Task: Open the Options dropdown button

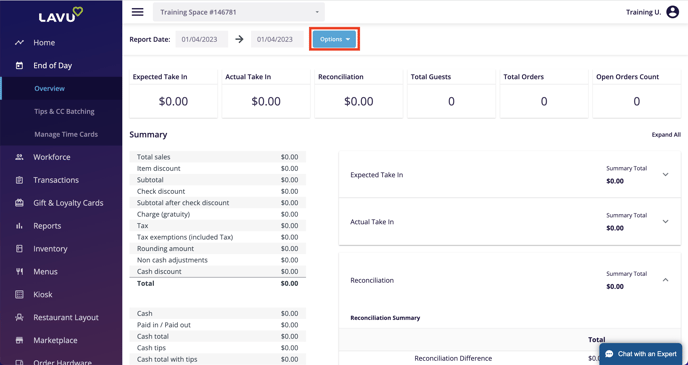Action: click(335, 39)
